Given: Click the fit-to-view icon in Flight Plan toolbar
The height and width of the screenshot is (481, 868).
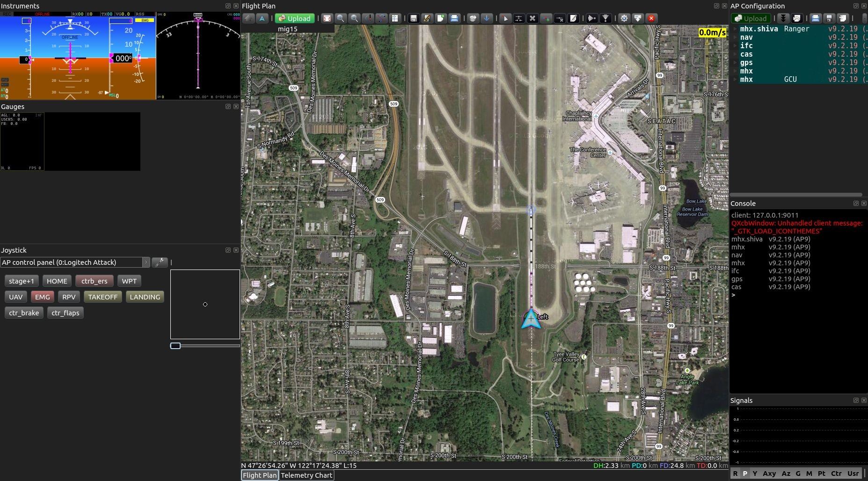Looking at the screenshot, I should pos(327,18).
